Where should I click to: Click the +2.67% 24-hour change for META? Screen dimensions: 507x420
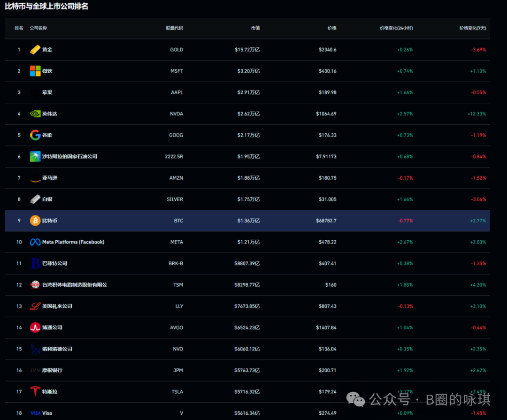(405, 242)
